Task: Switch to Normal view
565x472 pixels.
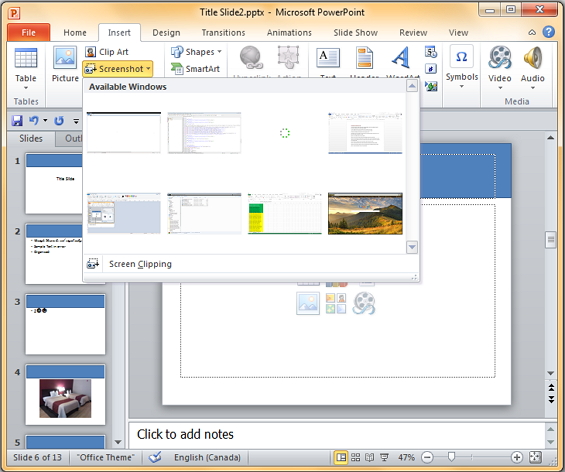Action: (x=341, y=457)
